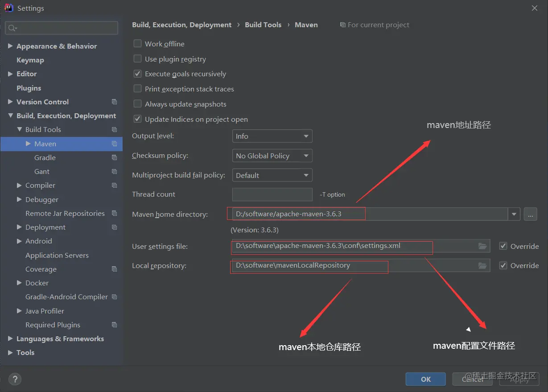Open the Output level dropdown
The image size is (548, 392).
(272, 136)
